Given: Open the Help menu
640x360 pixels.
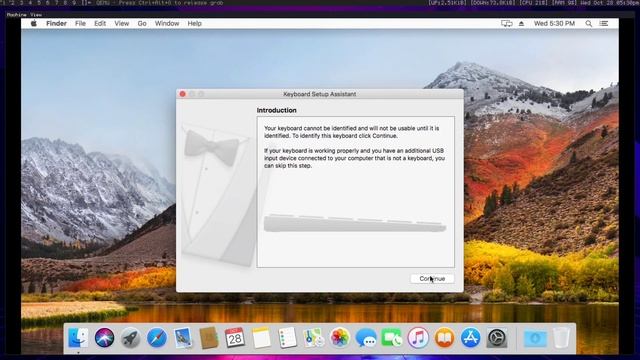Looking at the screenshot, I should (195, 24).
